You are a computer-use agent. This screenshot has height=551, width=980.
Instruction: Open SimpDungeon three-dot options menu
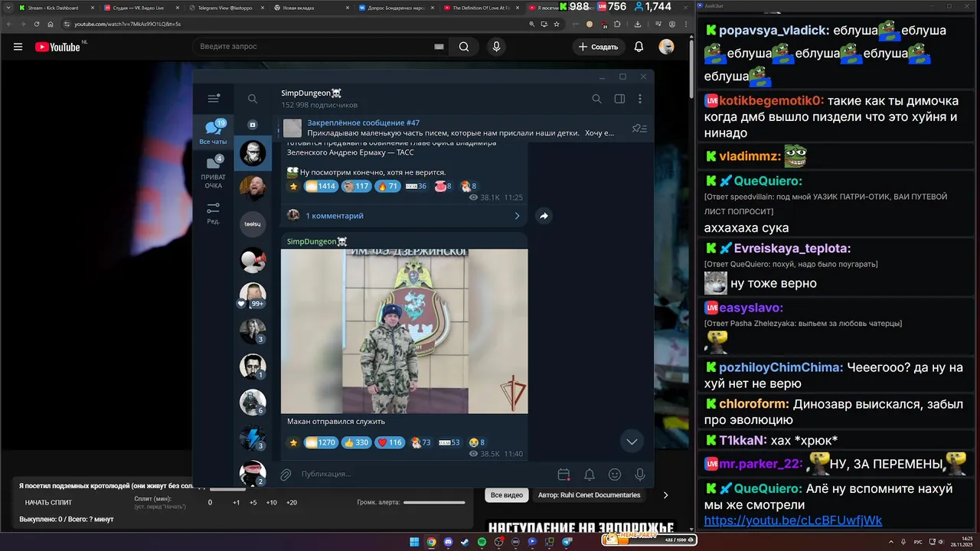click(640, 99)
